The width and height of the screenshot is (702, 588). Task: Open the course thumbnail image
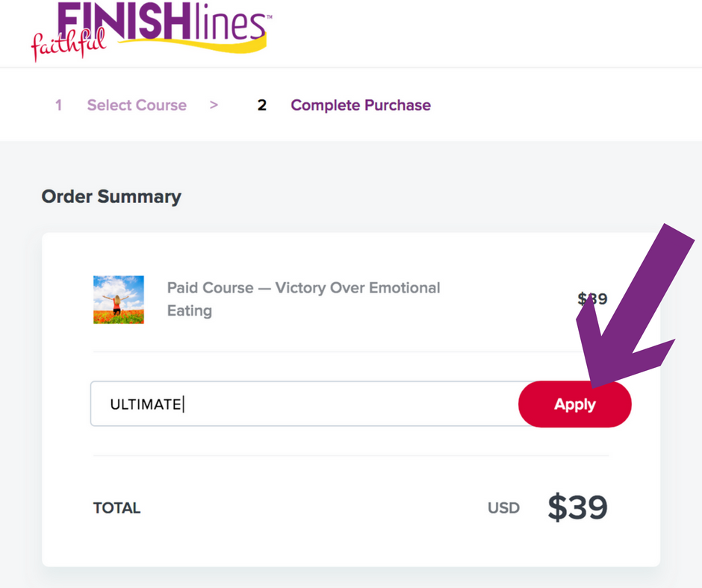pos(119,299)
